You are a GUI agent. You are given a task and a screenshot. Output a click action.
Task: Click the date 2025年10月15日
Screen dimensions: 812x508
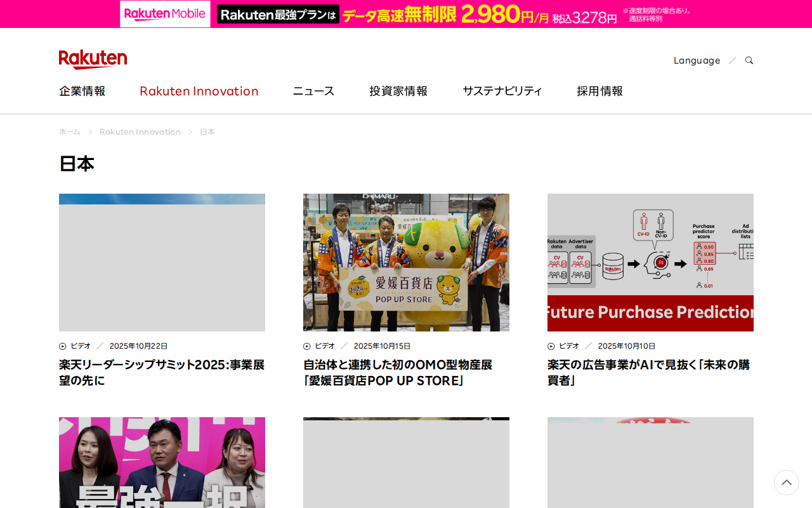(383, 346)
